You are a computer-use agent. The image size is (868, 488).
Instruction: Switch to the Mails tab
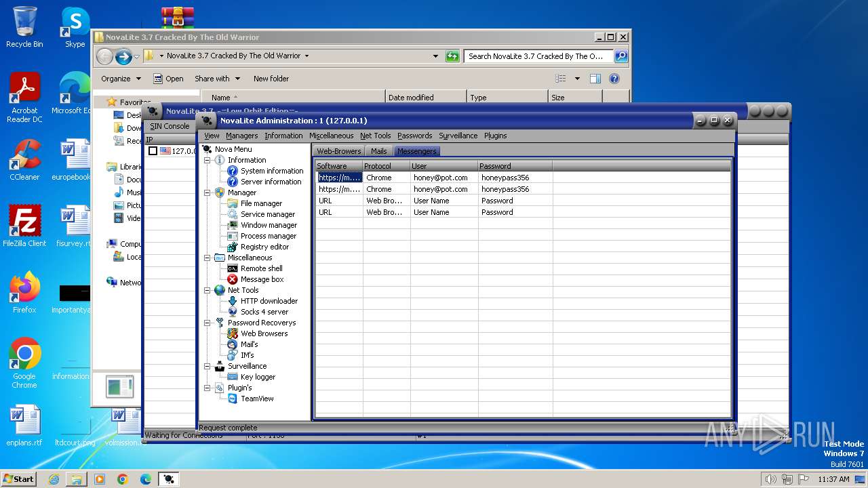click(x=379, y=151)
